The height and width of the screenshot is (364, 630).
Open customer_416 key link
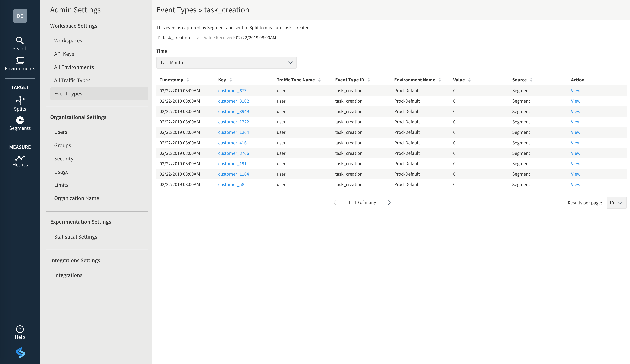pos(232,143)
